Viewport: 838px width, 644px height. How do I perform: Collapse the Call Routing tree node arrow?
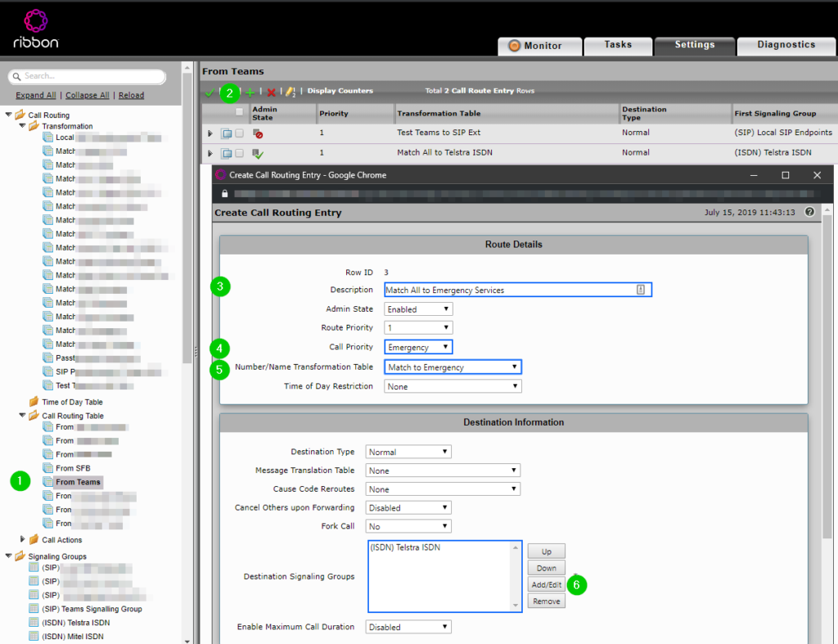pyautogui.click(x=8, y=114)
